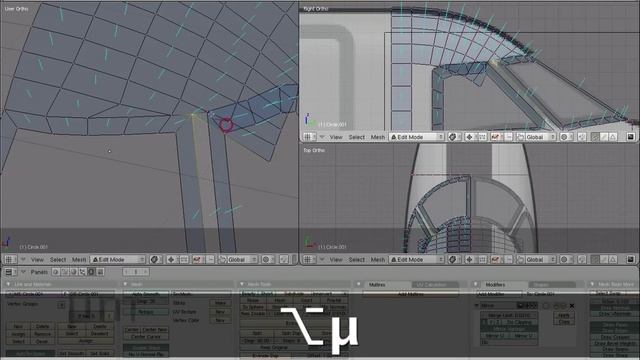Viewport: 640px width, 360px height.
Task: Click proportional edit icon in Right Ortho header
Action: coord(565,137)
